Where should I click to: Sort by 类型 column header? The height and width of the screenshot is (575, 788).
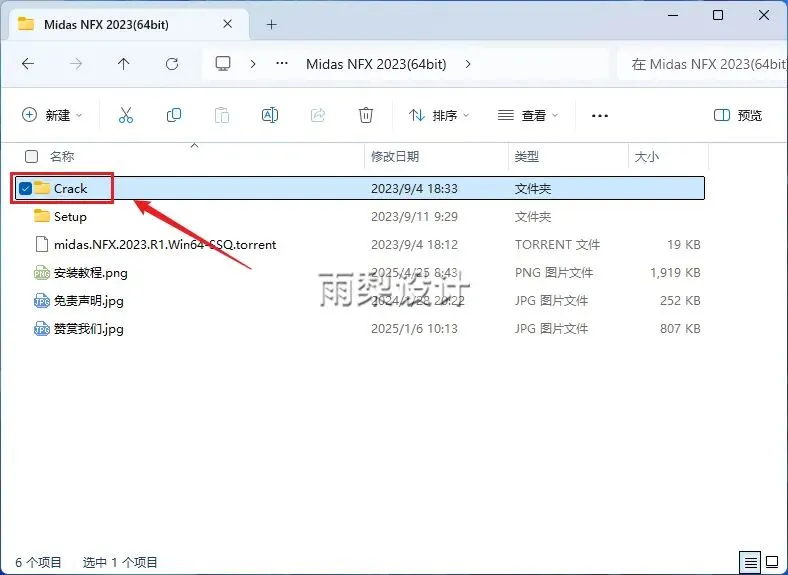tap(527, 156)
